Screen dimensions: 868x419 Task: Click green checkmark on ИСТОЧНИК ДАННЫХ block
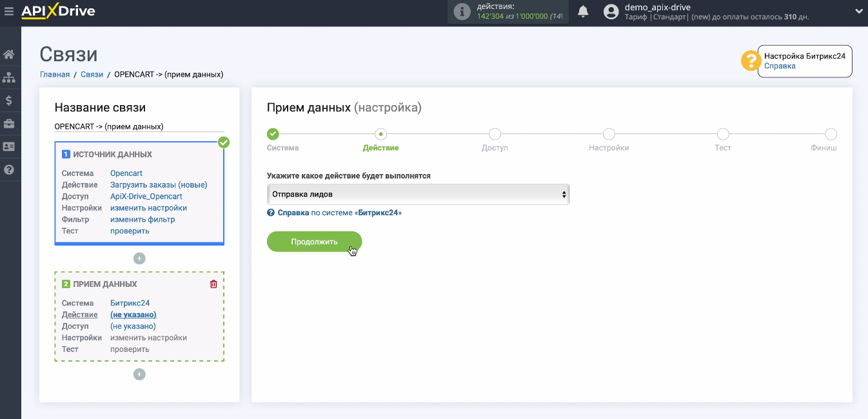coord(224,142)
